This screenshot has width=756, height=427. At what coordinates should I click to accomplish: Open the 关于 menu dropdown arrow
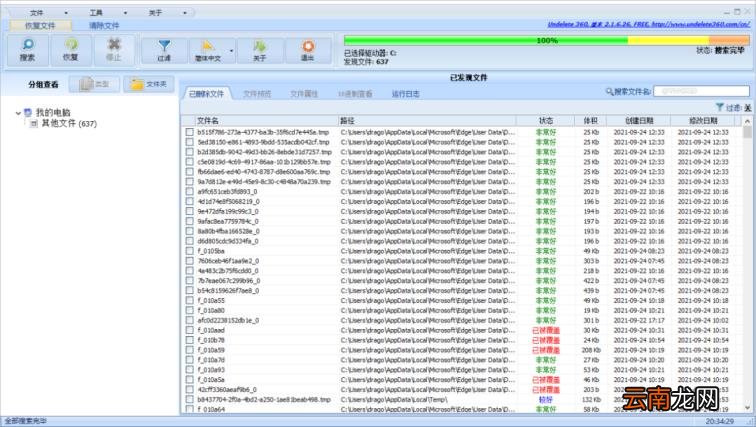[x=185, y=13]
